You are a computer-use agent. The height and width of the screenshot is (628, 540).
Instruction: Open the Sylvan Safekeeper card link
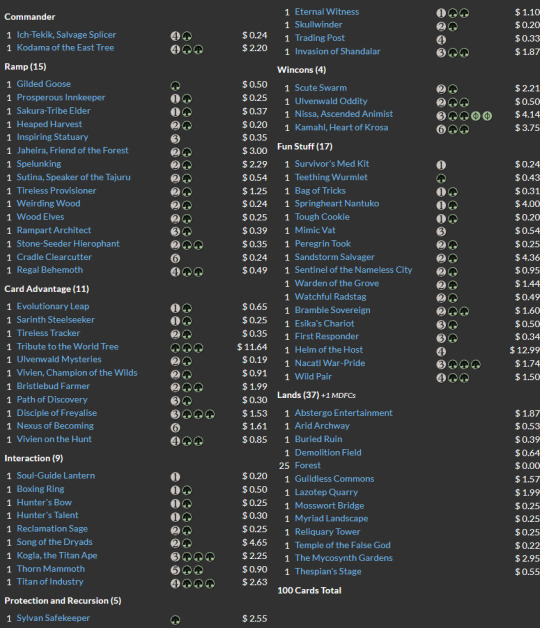click(53, 618)
